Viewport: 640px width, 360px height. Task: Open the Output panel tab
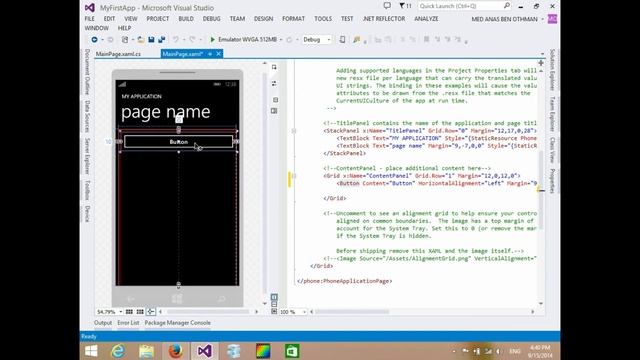point(102,323)
